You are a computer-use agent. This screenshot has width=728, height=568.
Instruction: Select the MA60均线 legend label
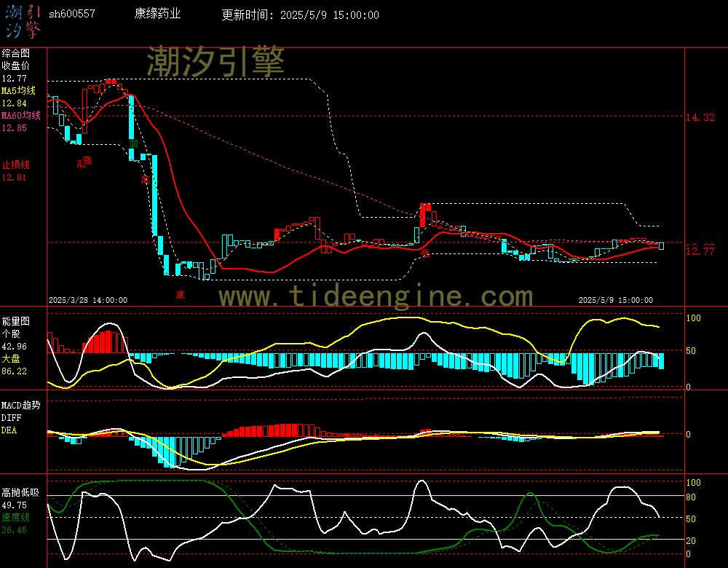tap(21, 115)
